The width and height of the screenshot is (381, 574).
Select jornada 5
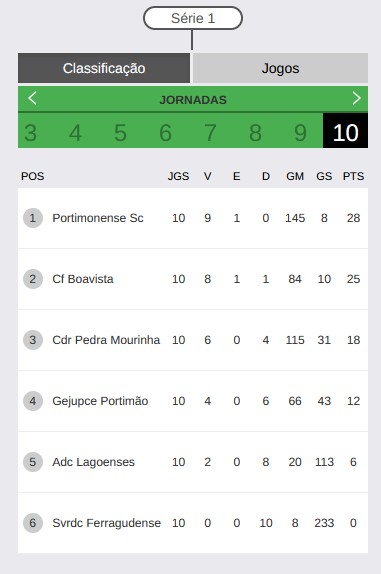tap(120, 133)
